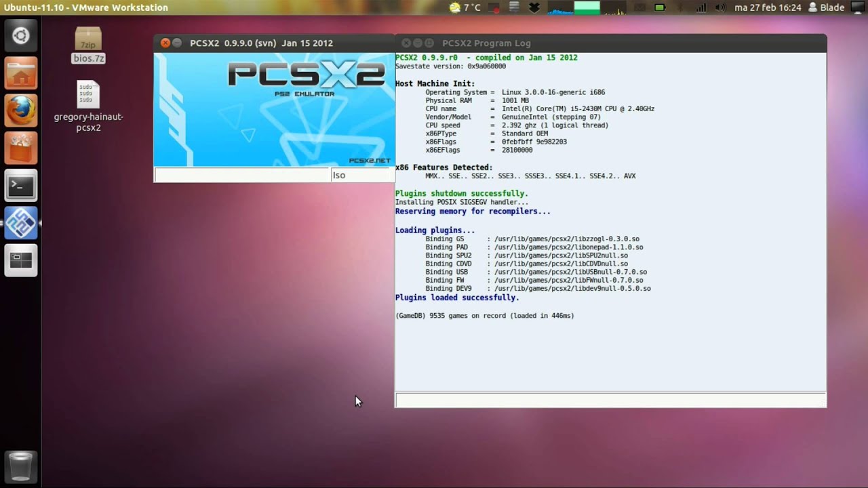Select the bios.7z archive on the desktop
The height and width of the screenshot is (488, 868).
coord(88,45)
